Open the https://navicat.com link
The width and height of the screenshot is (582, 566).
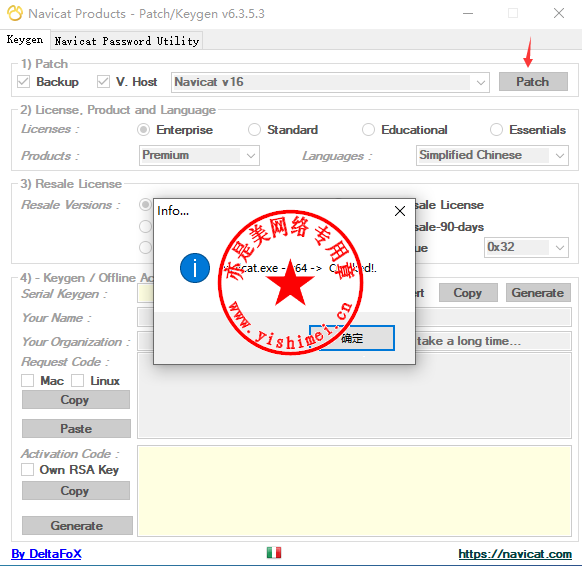[x=515, y=554]
